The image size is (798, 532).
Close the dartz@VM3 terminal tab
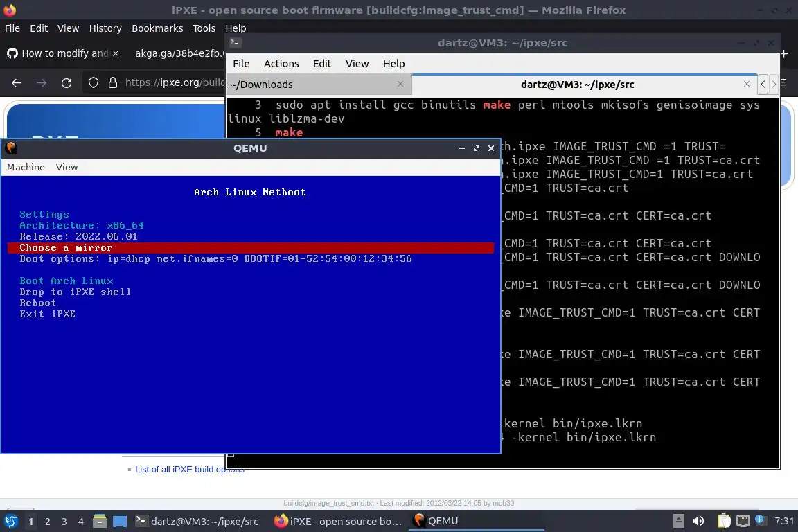pyautogui.click(x=747, y=84)
